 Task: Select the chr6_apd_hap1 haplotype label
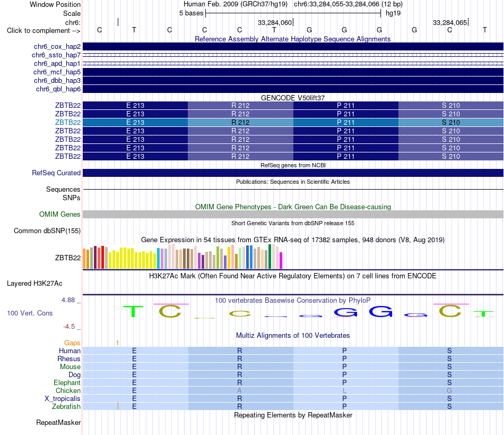click(x=57, y=63)
